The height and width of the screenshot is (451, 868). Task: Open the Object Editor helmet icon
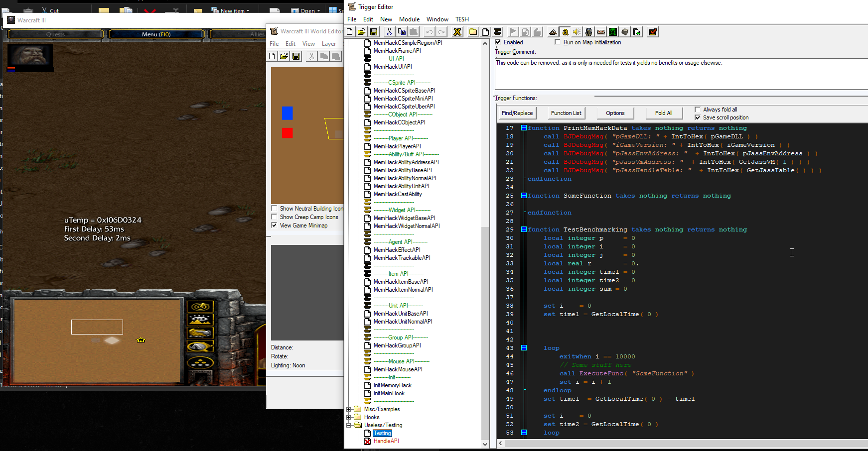coord(588,32)
